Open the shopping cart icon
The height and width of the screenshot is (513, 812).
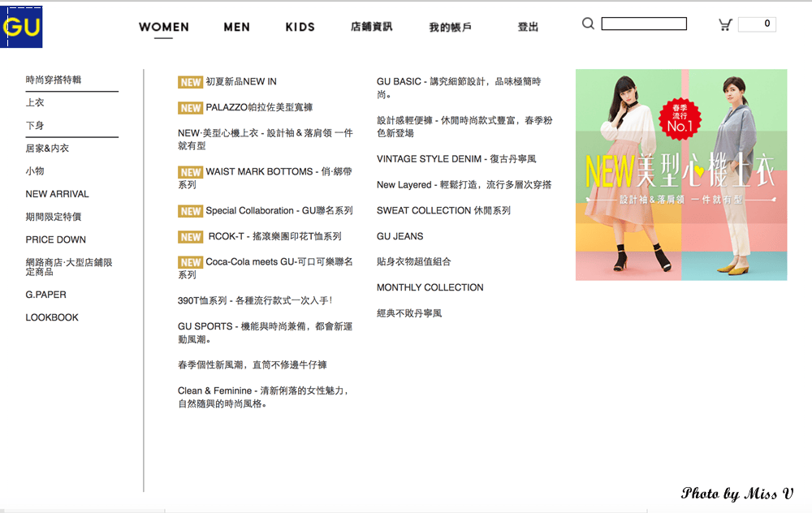(725, 24)
